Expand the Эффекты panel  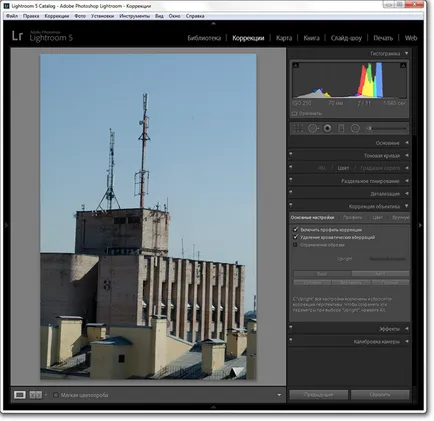407,329
